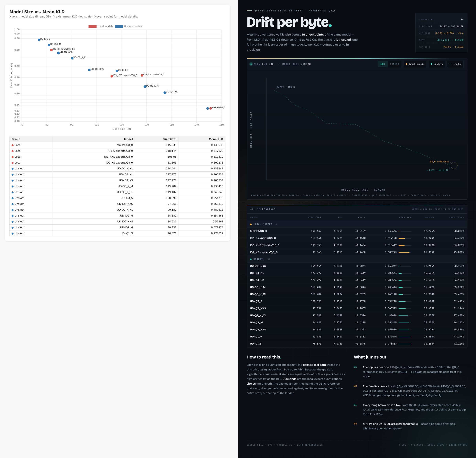Click the 'Local models' legend label
Viewport: 476px width, 458px height.
pos(105,26)
